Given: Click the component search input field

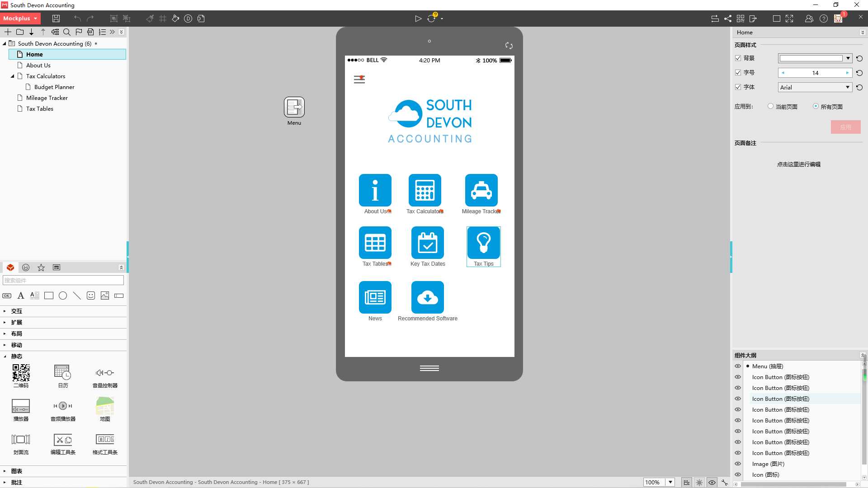Looking at the screenshot, I should pos(63,281).
